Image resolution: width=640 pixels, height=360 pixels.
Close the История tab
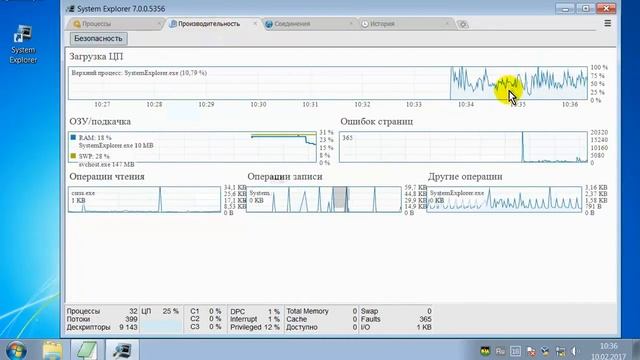tap(447, 24)
